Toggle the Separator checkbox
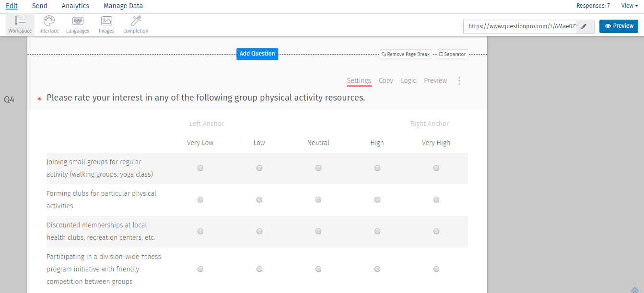This screenshot has width=644, height=293. pyautogui.click(x=442, y=55)
